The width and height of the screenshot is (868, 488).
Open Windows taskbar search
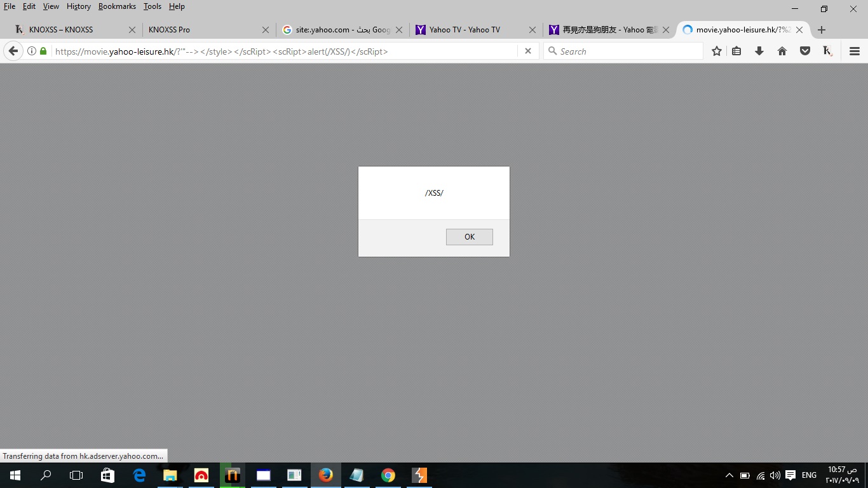coord(46,475)
